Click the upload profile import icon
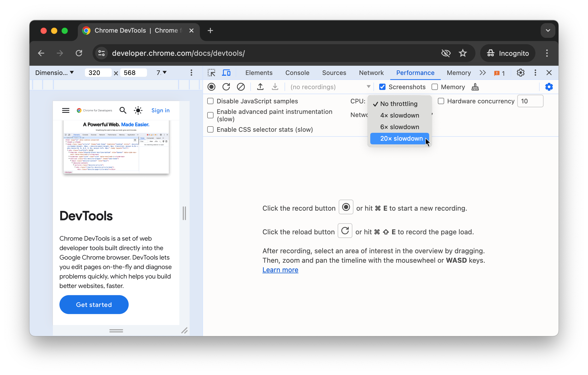The image size is (588, 375). click(x=260, y=87)
